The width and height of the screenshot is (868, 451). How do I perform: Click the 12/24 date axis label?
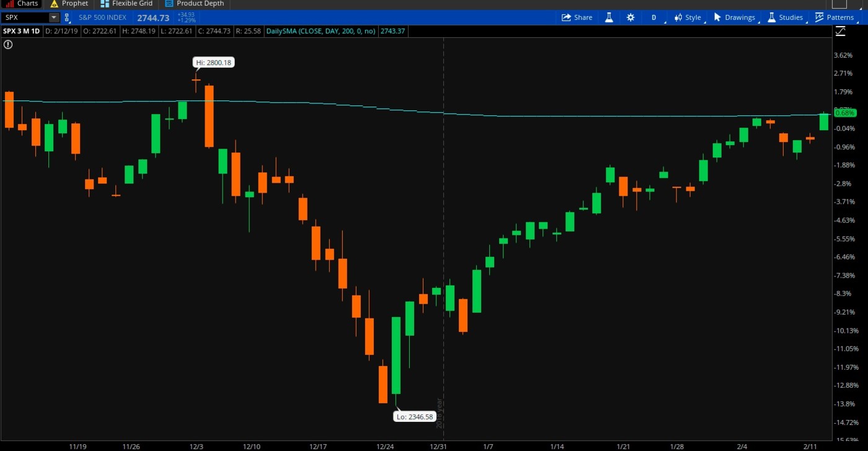tap(385, 446)
